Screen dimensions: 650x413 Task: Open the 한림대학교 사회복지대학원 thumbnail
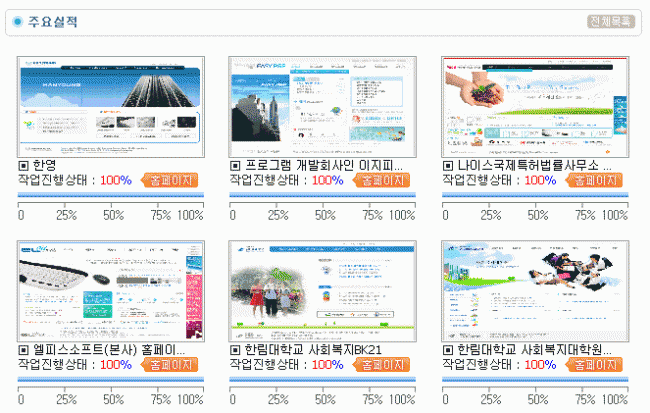(x=534, y=290)
